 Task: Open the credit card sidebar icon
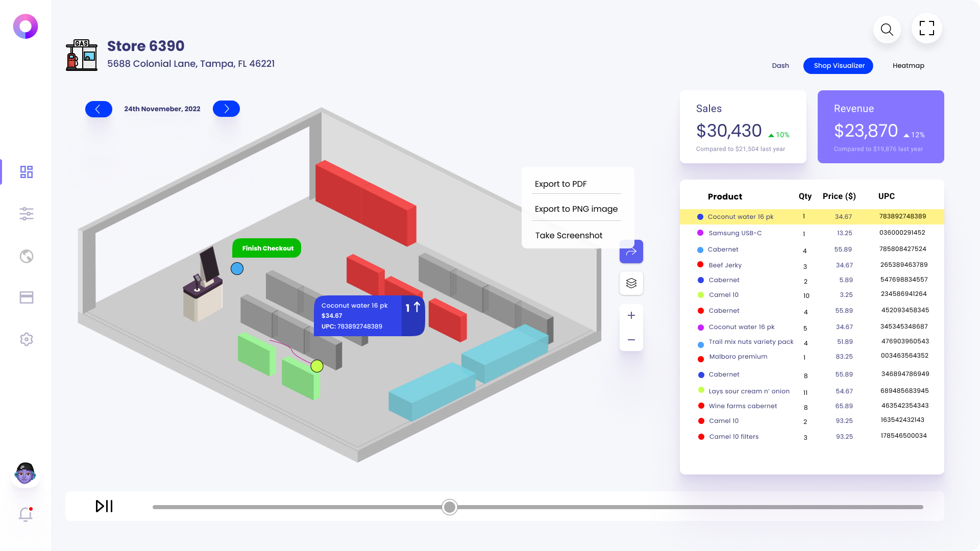click(27, 297)
